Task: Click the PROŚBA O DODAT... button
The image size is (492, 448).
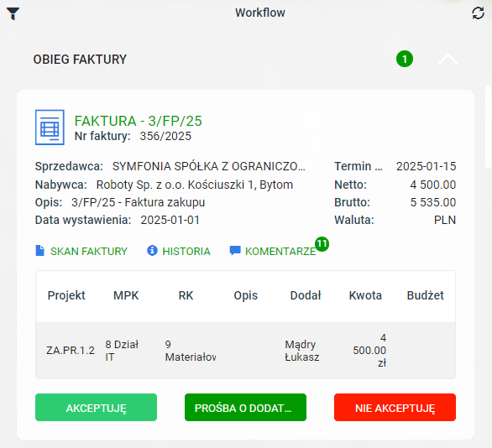Action: (245, 408)
